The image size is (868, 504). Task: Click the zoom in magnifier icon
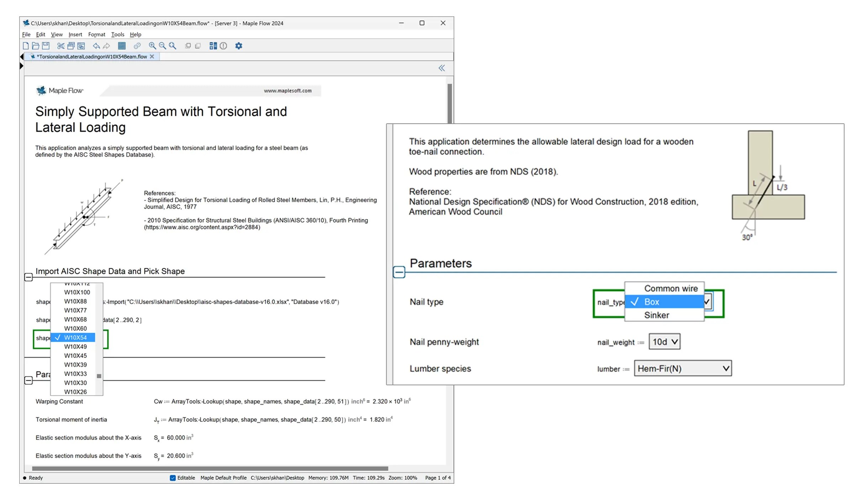[x=152, y=46]
